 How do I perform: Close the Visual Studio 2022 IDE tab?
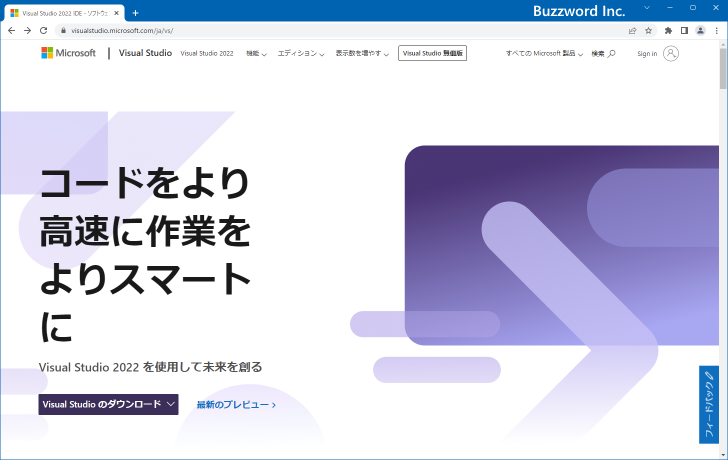point(116,13)
